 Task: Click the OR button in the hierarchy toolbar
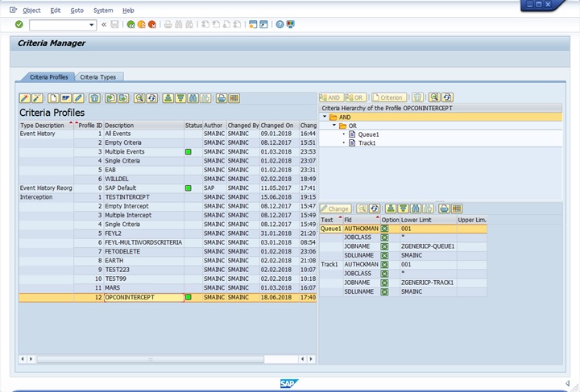[356, 97]
